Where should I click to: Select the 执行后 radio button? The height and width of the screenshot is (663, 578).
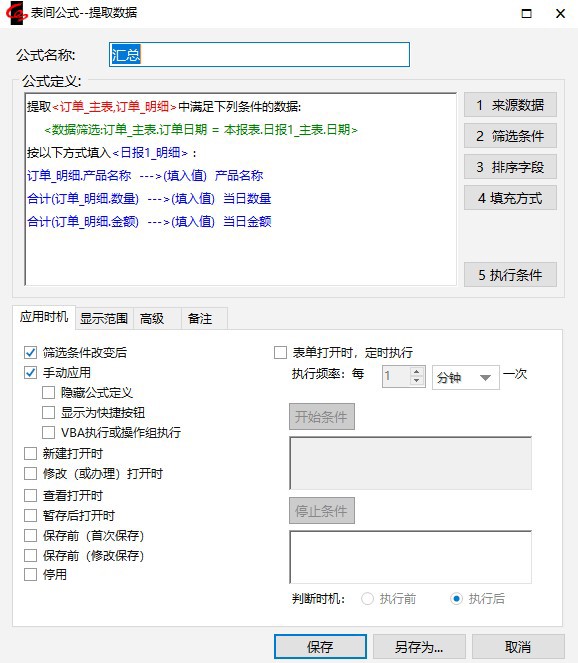(x=456, y=598)
